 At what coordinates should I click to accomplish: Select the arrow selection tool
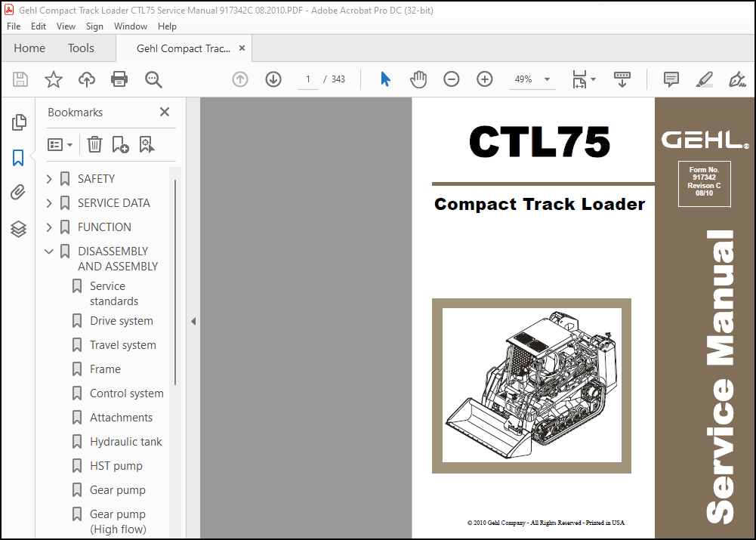click(385, 79)
